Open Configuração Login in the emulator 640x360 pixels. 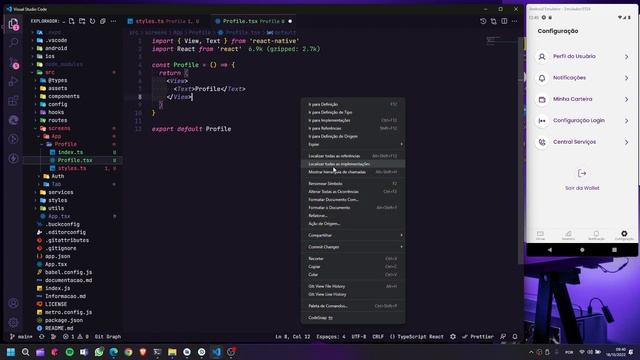pos(582,121)
